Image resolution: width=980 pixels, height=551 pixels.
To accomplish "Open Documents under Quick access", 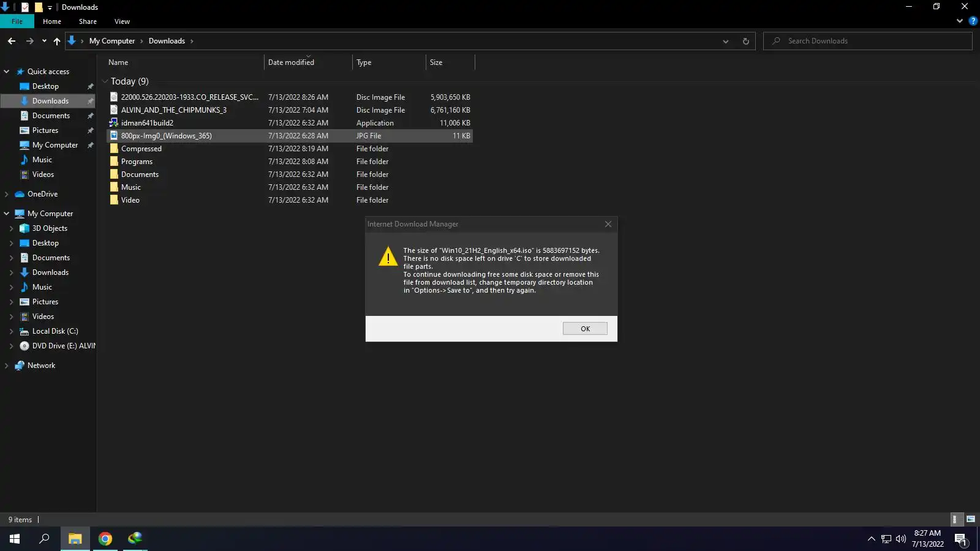I will coord(51,116).
